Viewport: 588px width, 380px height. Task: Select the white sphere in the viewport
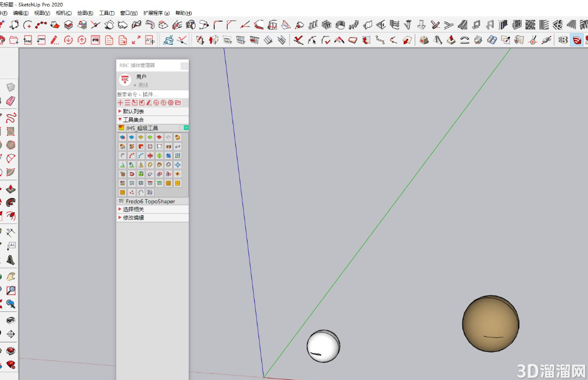[x=323, y=346]
